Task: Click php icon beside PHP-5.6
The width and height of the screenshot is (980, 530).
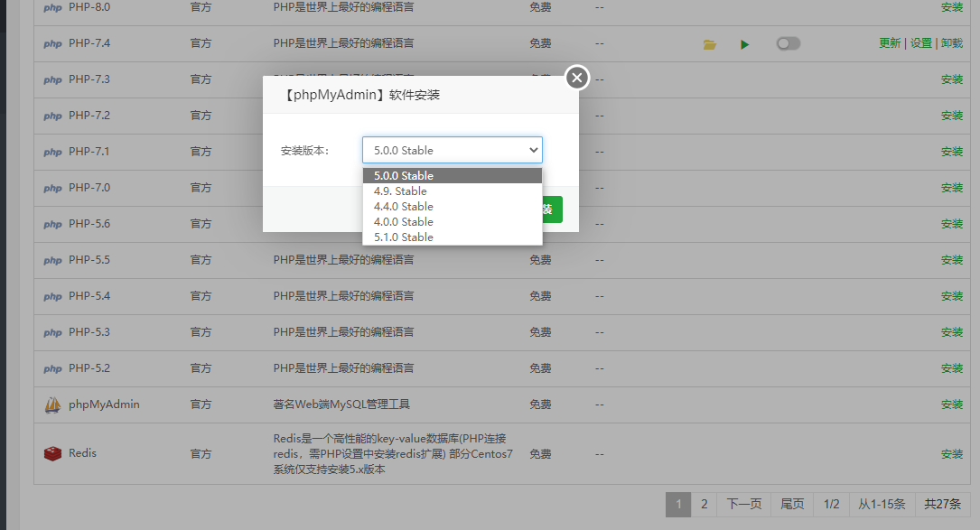Action: tap(52, 225)
